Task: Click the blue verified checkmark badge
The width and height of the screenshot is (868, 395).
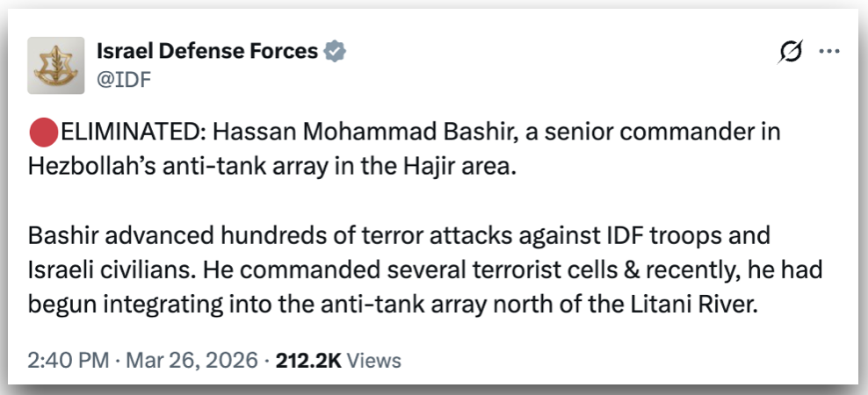Action: click(335, 52)
